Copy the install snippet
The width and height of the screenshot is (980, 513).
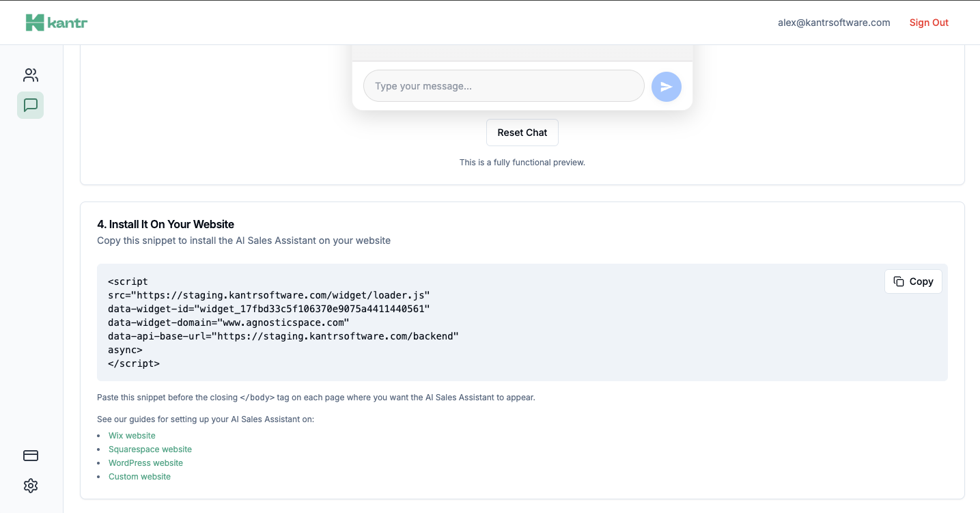(913, 281)
